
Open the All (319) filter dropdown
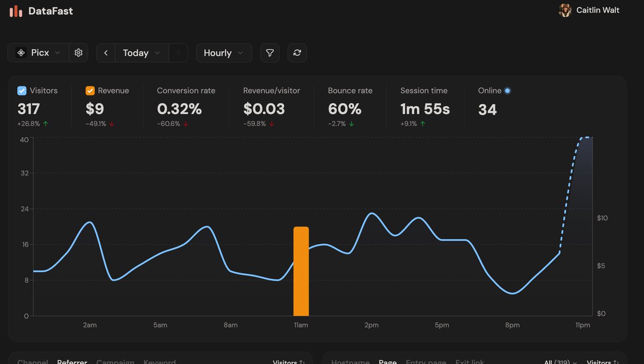(x=560, y=362)
